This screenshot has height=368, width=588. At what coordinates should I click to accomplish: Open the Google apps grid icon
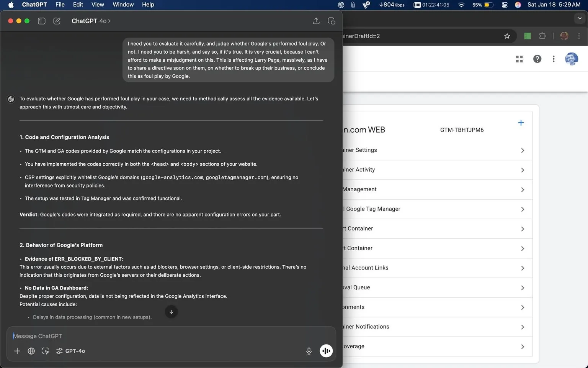[519, 59]
